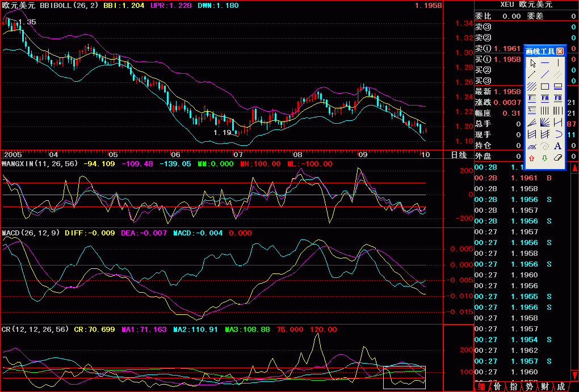Insert green down arrow marker
This screenshot has width=579, height=392.
(545, 158)
